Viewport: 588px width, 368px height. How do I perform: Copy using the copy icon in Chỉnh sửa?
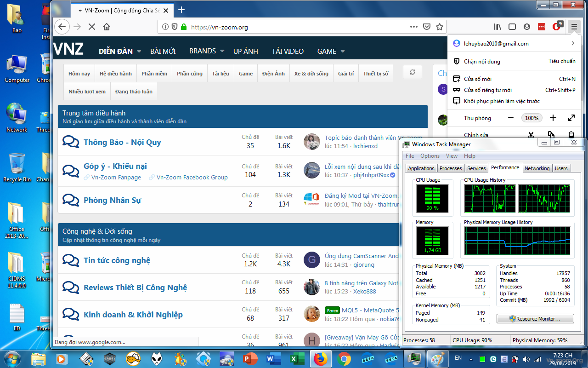click(551, 135)
